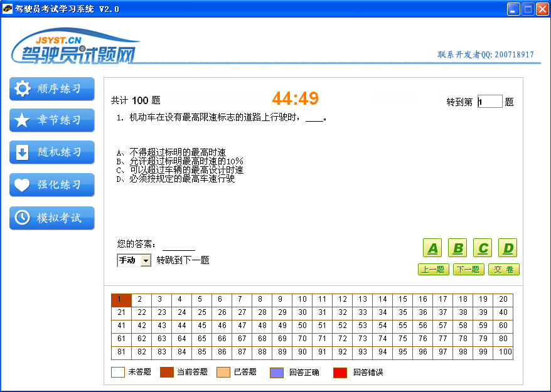Screen dimensions: 551x392
Task: Submit the exam with 交卷
Action: pos(504,270)
